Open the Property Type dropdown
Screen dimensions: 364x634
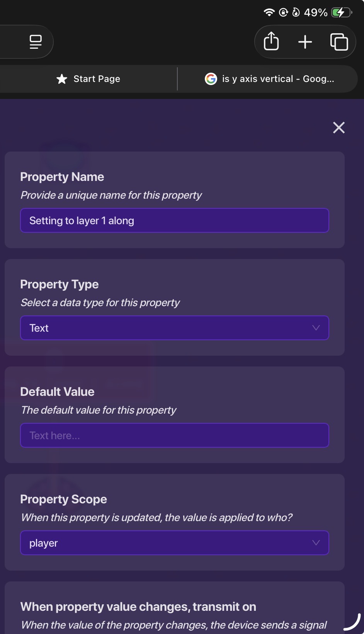coord(174,328)
